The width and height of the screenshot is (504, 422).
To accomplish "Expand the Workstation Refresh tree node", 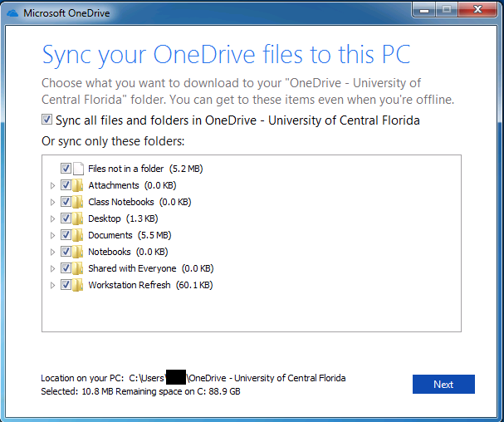I will pyautogui.click(x=52, y=286).
